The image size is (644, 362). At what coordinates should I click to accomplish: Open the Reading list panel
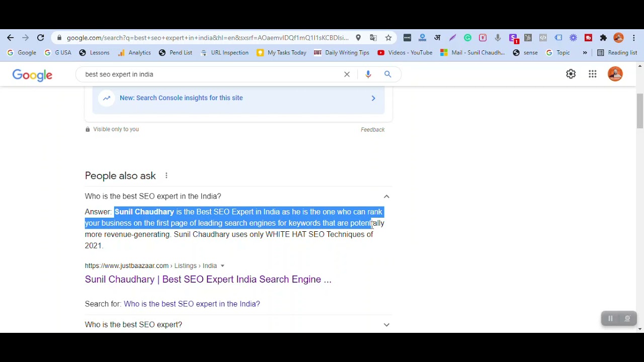coord(617,53)
